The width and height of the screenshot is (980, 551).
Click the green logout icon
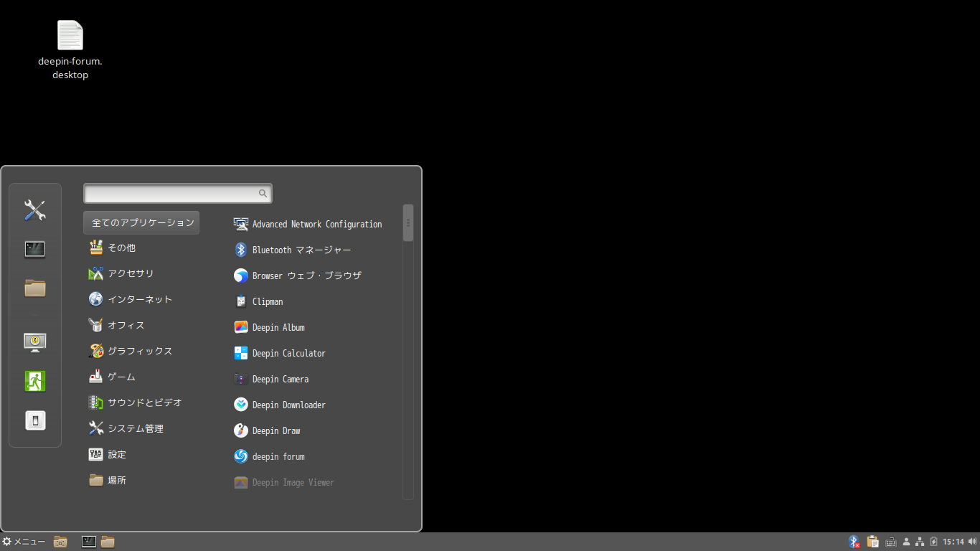pos(35,381)
